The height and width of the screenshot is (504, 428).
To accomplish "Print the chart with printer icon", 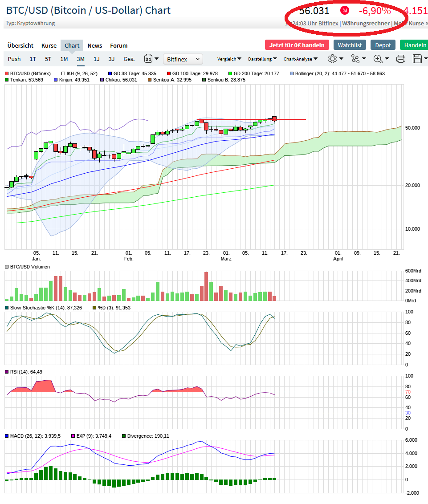I will click(401, 59).
